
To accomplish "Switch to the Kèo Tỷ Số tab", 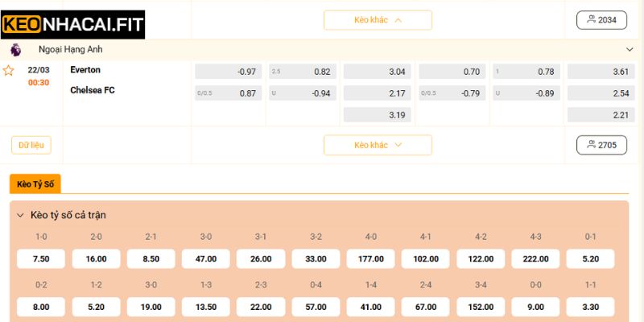I will (x=35, y=184).
